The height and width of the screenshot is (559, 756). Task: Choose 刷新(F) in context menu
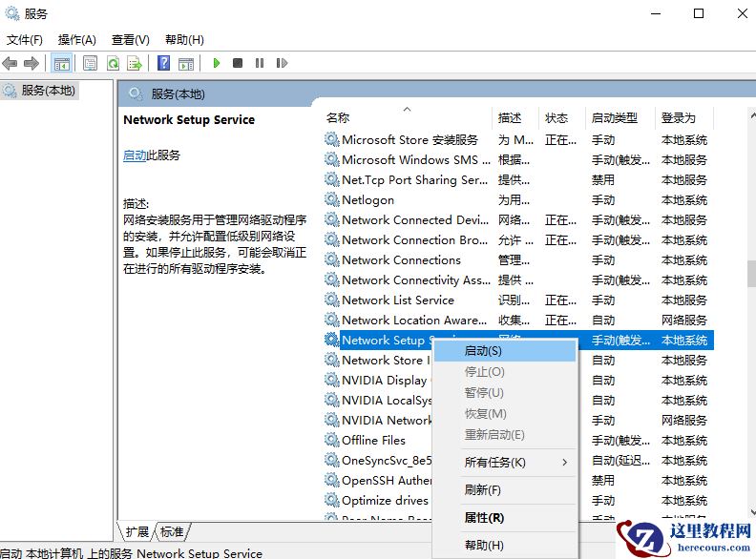(504, 490)
